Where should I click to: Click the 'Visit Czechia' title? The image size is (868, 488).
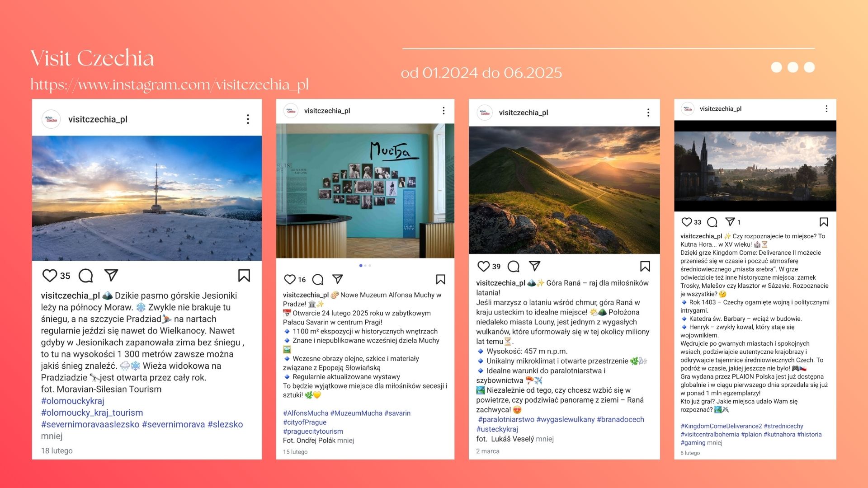(x=92, y=58)
